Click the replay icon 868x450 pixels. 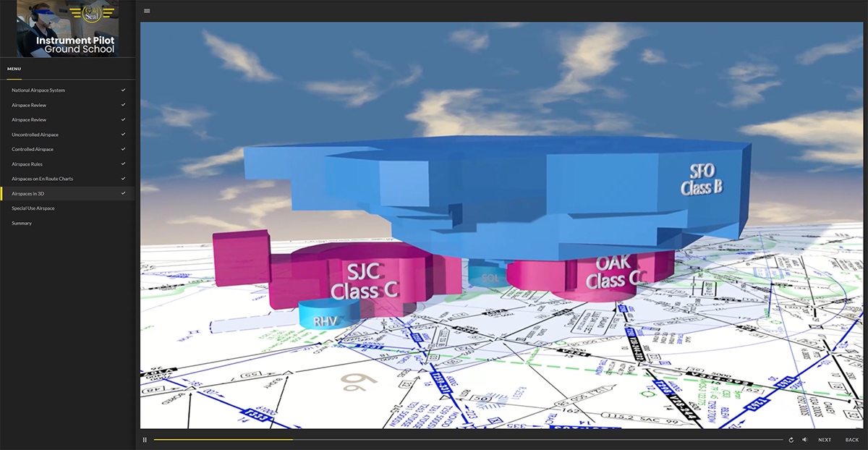tap(791, 440)
